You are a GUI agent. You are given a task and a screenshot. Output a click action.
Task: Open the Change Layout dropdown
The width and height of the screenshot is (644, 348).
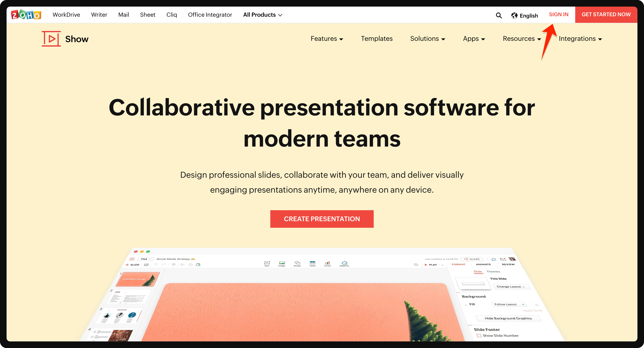(x=512, y=287)
